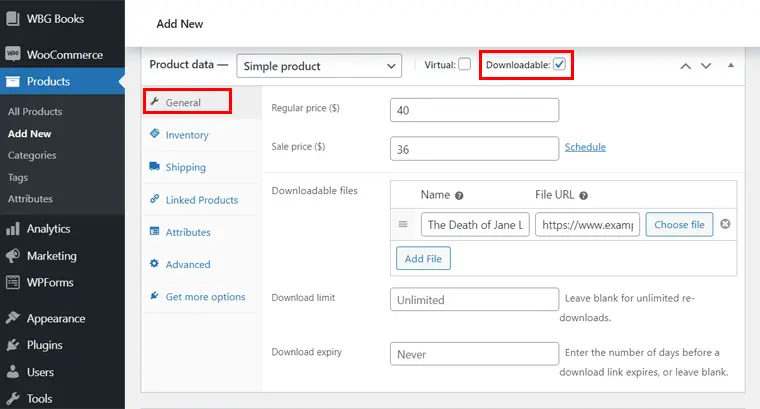
Task: Click the Name column help icon
Action: pyautogui.click(x=459, y=196)
